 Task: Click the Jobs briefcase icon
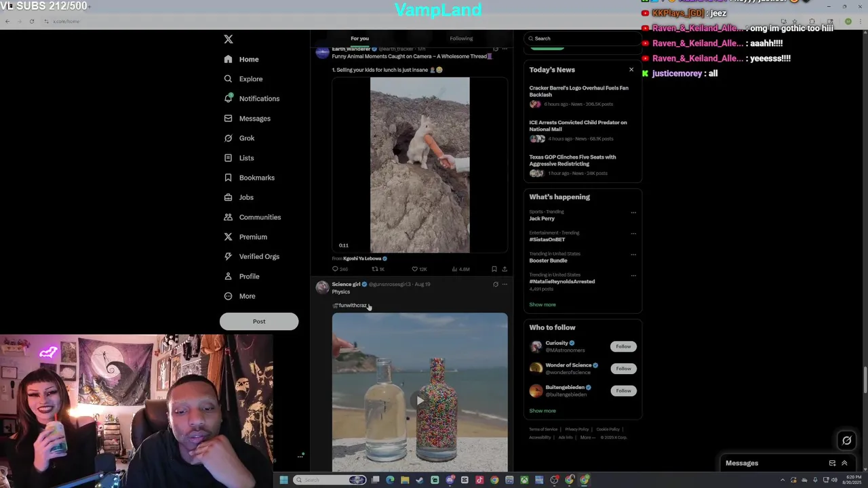click(229, 197)
